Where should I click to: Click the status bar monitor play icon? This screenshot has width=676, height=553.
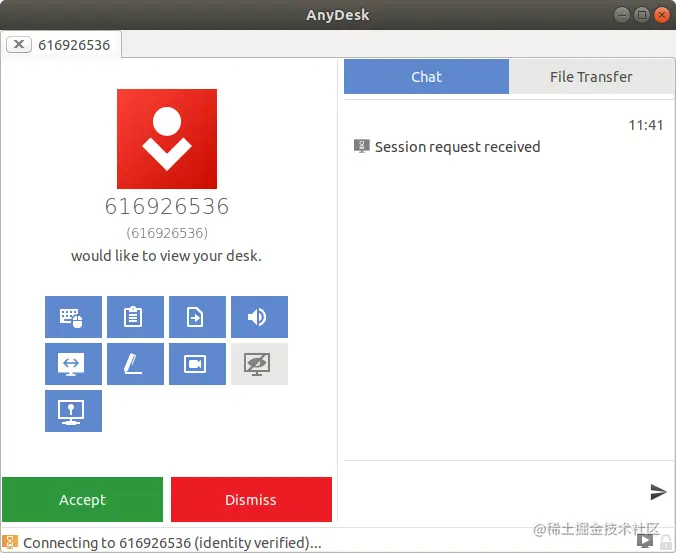click(645, 541)
